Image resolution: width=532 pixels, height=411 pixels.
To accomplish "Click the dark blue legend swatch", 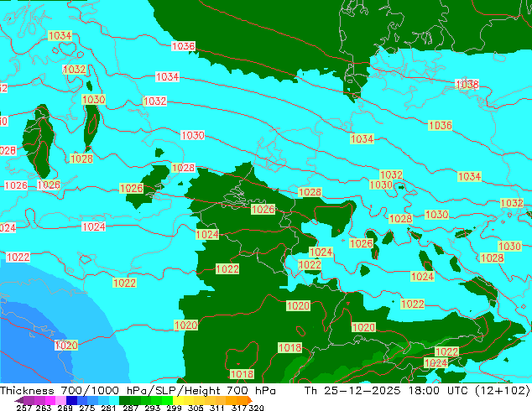I will pyautogui.click(x=71, y=400).
